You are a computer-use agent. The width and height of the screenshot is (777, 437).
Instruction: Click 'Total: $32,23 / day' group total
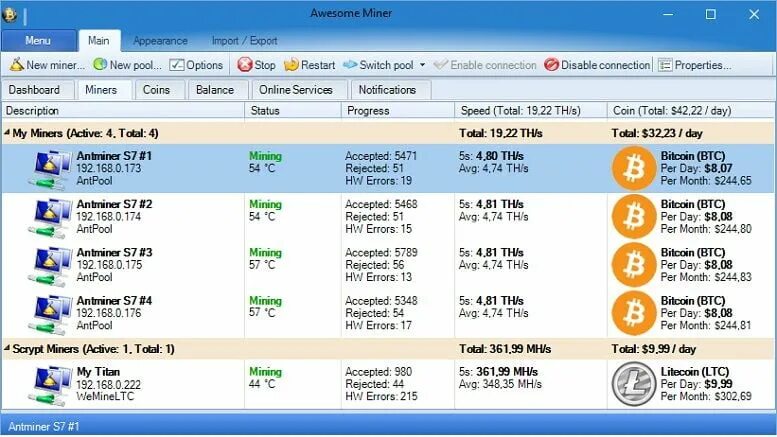(x=657, y=133)
